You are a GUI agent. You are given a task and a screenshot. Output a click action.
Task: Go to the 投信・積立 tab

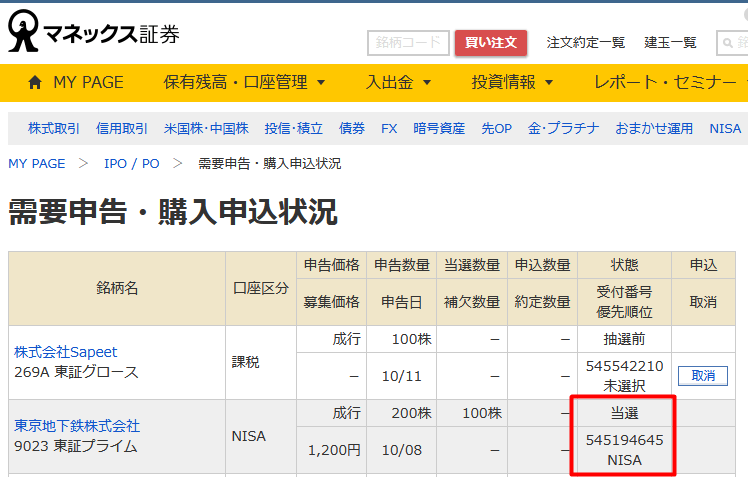pyautogui.click(x=294, y=128)
